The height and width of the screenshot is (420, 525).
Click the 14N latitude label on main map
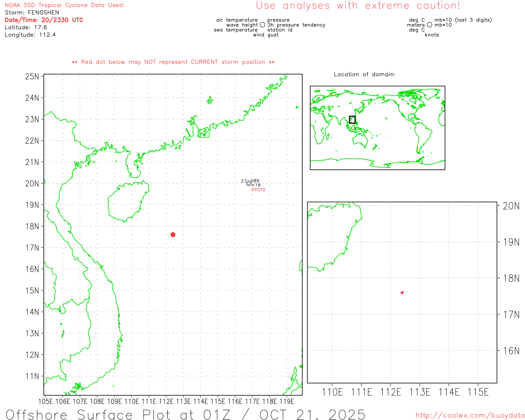click(32, 312)
